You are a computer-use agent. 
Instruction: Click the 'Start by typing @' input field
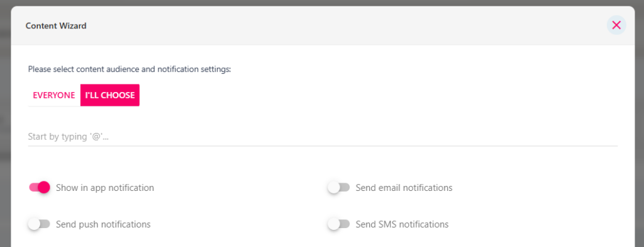click(323, 137)
